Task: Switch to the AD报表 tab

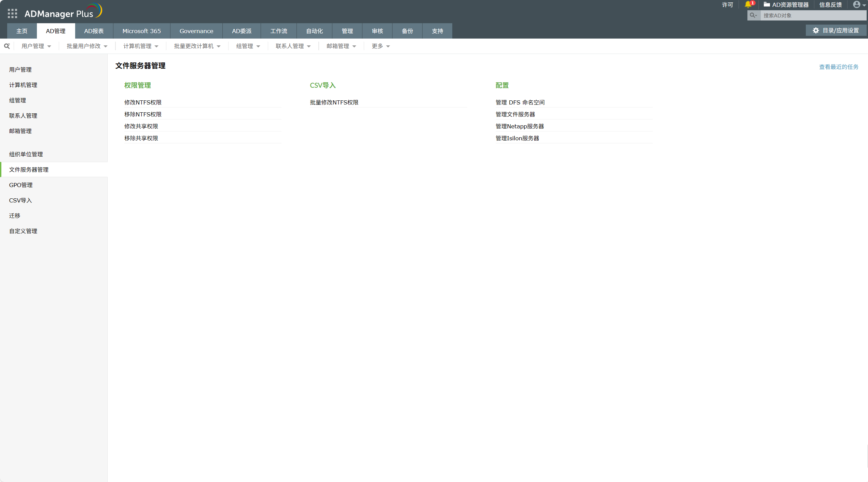Action: coord(94,31)
